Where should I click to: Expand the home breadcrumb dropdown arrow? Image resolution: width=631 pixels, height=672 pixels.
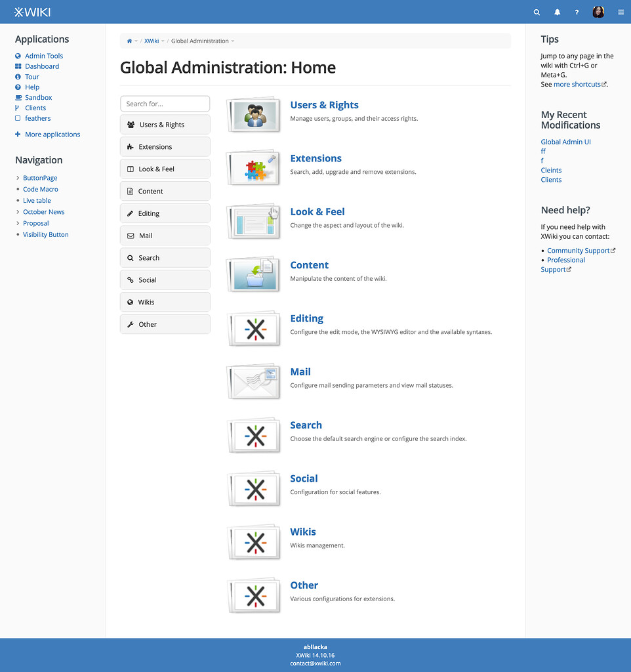click(x=136, y=41)
